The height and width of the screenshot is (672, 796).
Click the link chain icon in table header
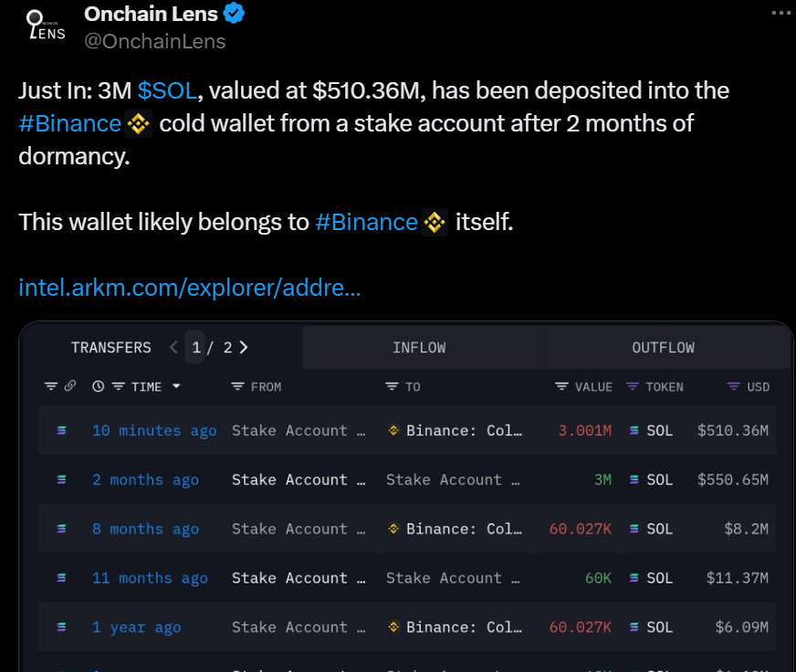point(70,386)
